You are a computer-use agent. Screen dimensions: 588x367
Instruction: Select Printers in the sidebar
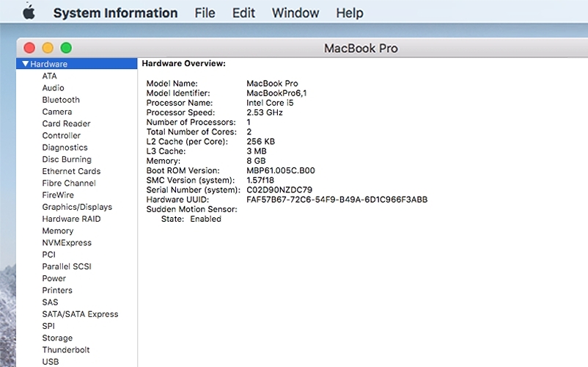pyautogui.click(x=57, y=291)
